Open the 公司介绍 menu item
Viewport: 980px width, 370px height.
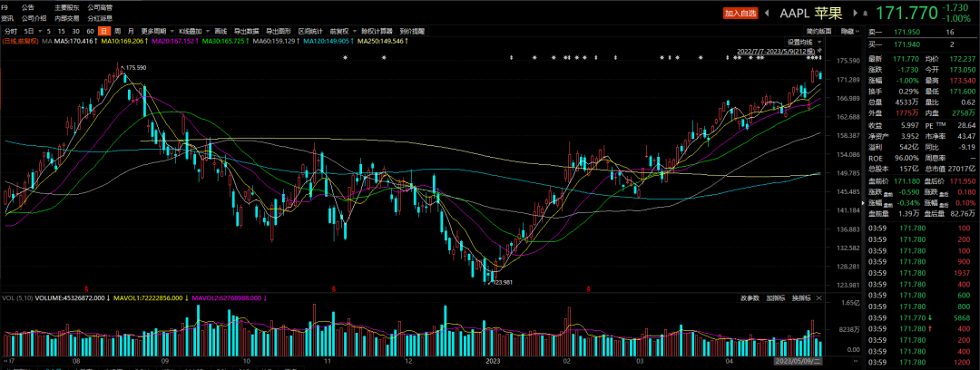point(34,17)
